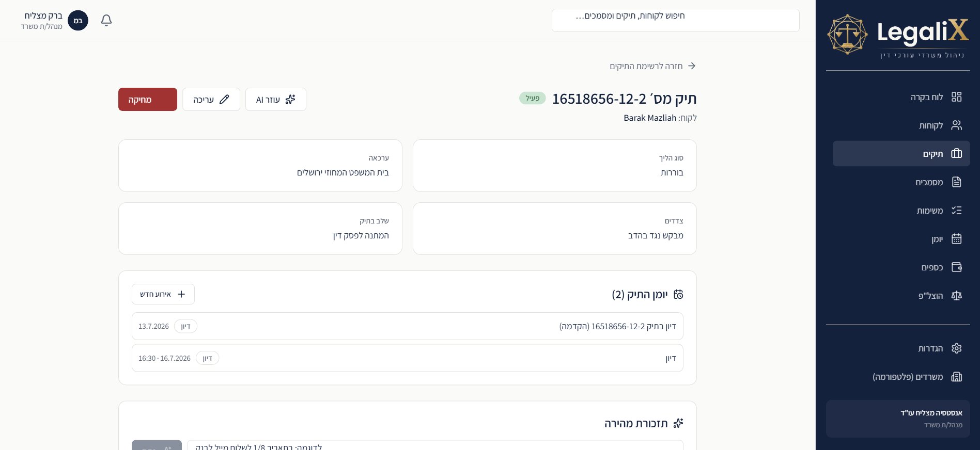The image size is (980, 450).
Task: Click the case title תיק מס׳ 16518656-12-2
Action: (624, 99)
